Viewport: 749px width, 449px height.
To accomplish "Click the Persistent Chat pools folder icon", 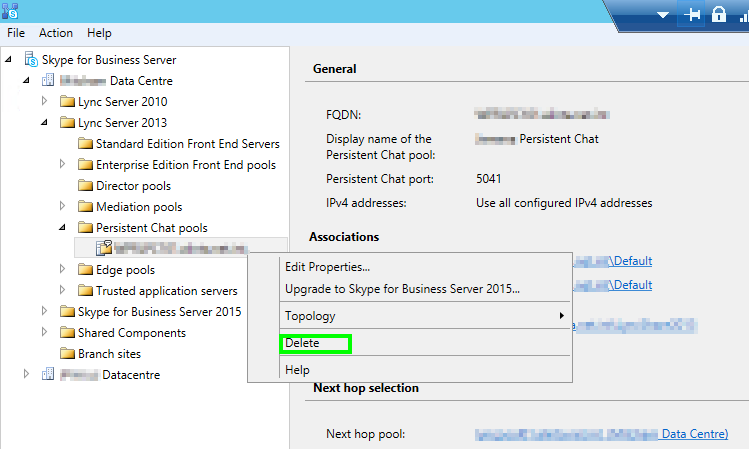I will pyautogui.click(x=86, y=227).
